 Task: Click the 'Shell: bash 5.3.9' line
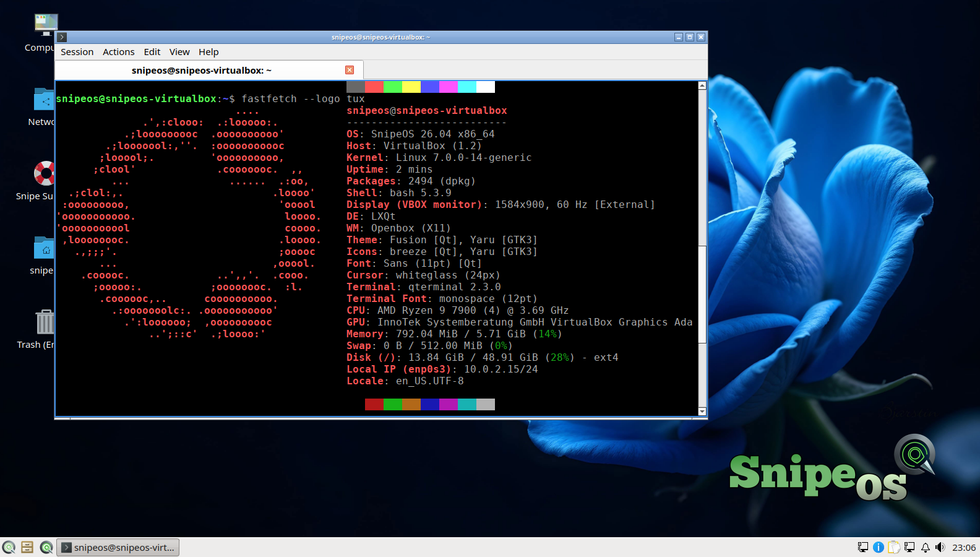399,193
